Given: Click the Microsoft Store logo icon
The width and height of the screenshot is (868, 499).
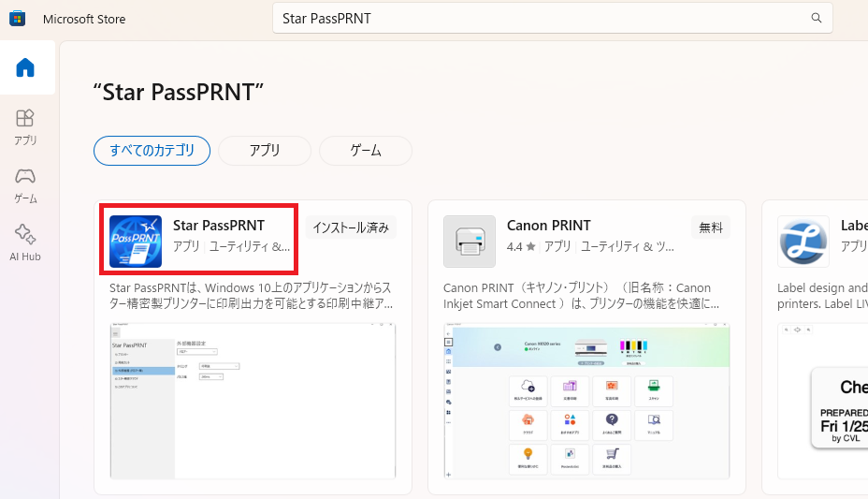Looking at the screenshot, I should tap(17, 19).
